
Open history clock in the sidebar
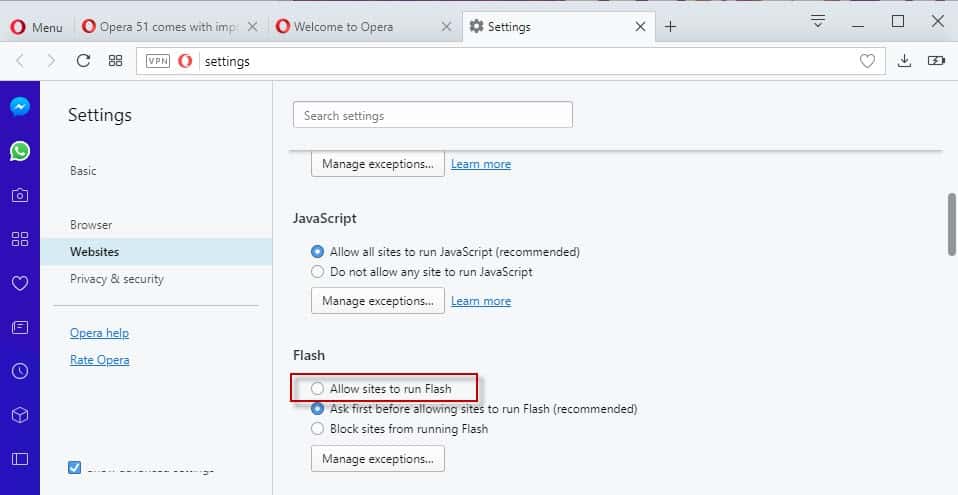coord(20,371)
